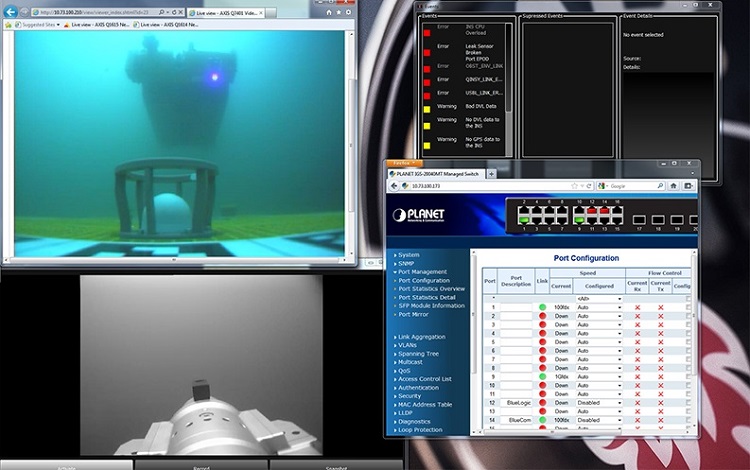Open Internet Explorer home page icon
Screen dimensions: 750x470
329,12
